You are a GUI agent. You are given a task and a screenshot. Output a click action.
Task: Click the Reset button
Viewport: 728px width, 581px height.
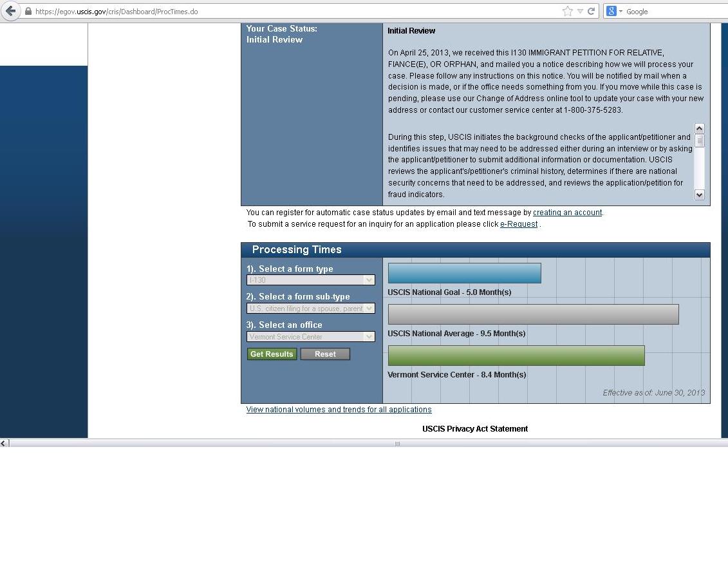tap(325, 354)
